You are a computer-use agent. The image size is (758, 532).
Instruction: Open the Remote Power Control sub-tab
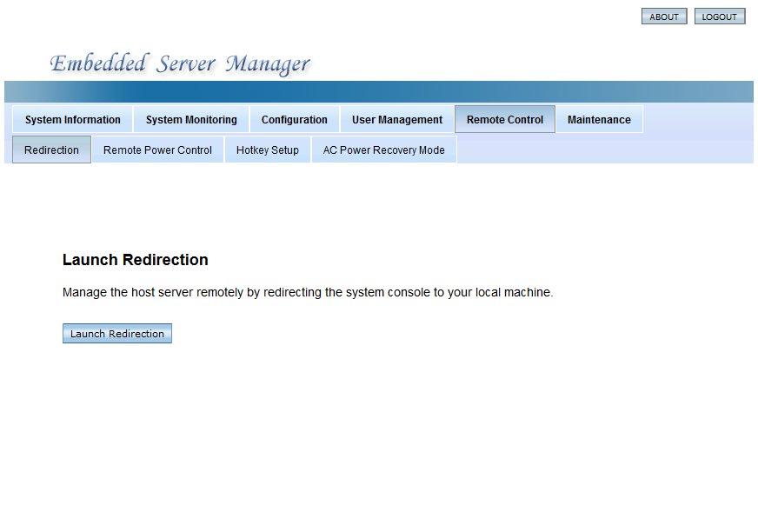coord(157,150)
